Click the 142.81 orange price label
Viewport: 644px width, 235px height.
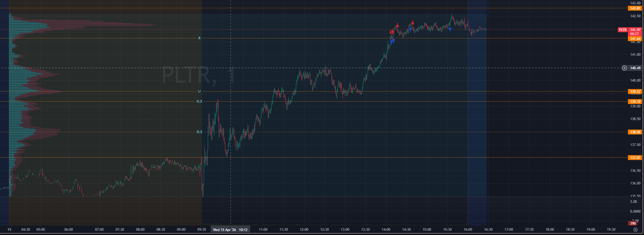point(635,8)
